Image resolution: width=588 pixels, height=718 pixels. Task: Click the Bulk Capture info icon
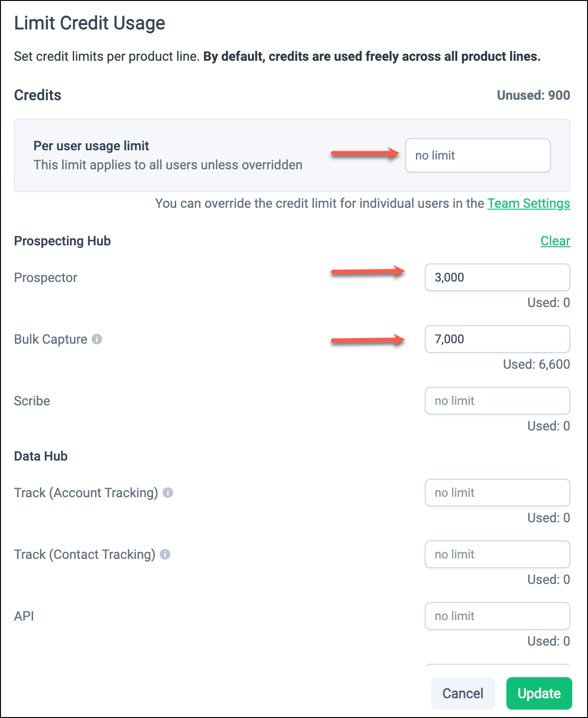tap(97, 339)
